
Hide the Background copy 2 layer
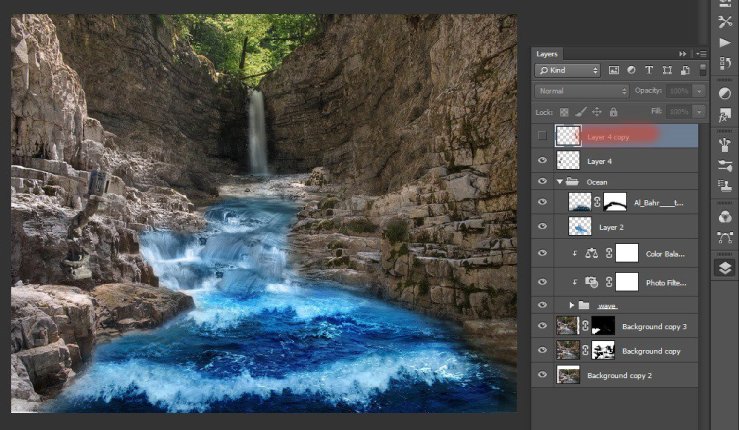coord(542,375)
